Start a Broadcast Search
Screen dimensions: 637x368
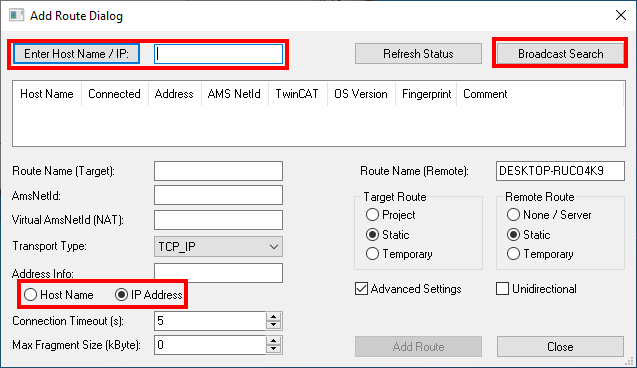[x=560, y=54]
